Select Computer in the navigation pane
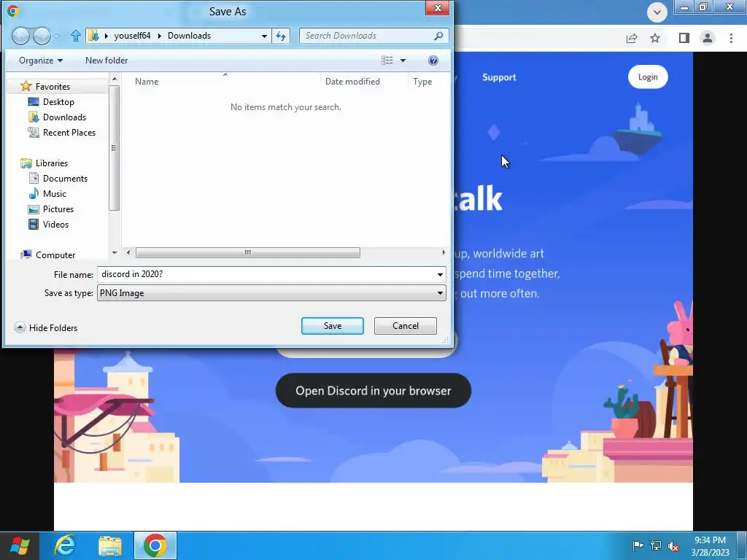747x560 pixels. point(55,254)
